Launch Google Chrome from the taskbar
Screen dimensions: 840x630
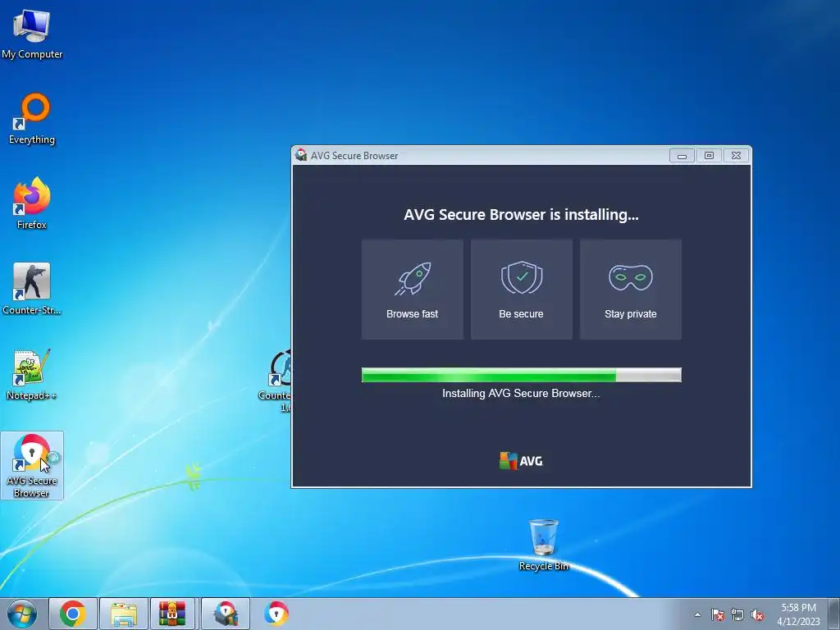73,614
